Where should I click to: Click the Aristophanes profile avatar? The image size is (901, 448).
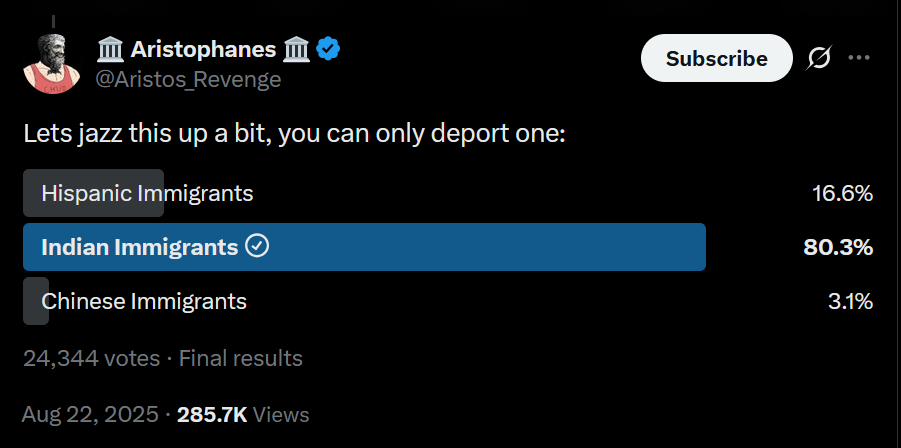pyautogui.click(x=52, y=61)
